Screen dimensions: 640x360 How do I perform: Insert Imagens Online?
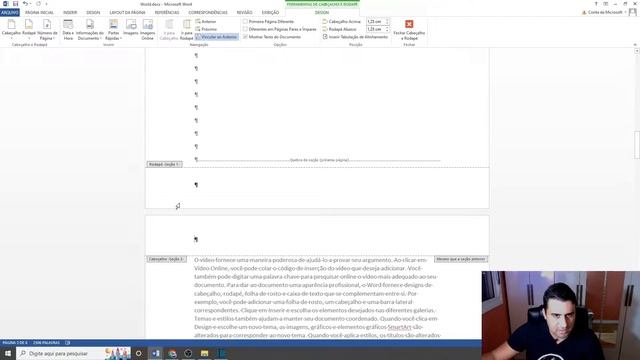click(x=147, y=29)
